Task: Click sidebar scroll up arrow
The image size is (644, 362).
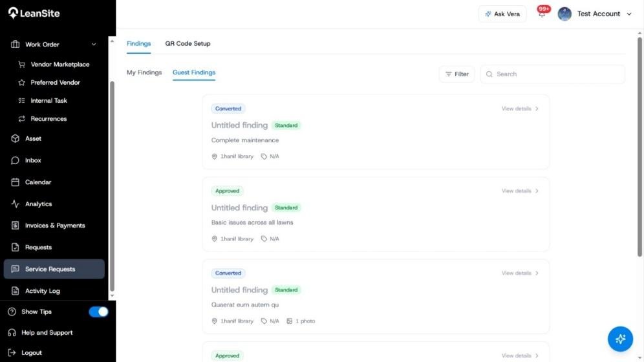Action: [112, 41]
